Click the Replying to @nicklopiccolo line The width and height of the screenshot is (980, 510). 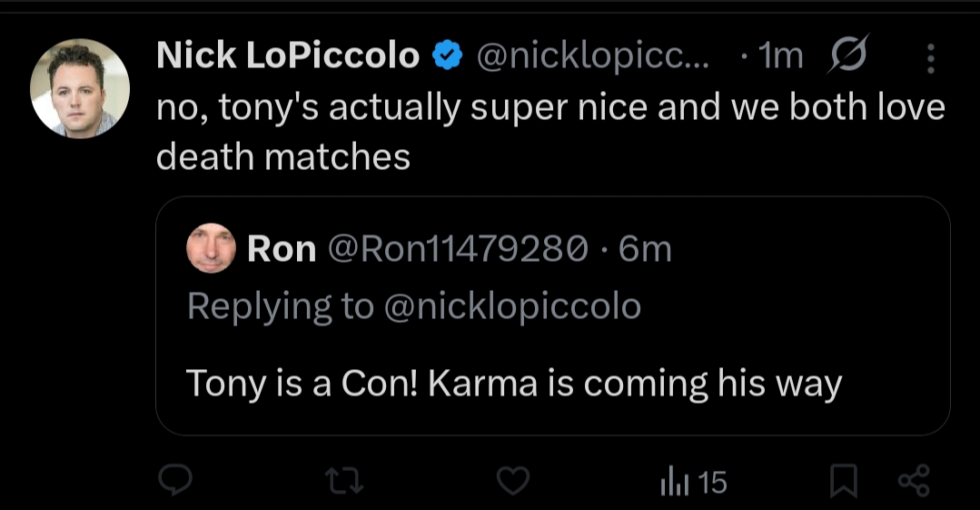pos(413,305)
